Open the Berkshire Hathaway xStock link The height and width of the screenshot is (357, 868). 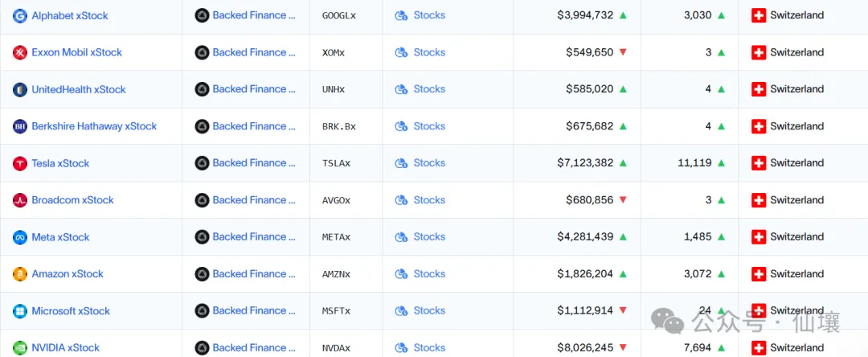tap(94, 126)
